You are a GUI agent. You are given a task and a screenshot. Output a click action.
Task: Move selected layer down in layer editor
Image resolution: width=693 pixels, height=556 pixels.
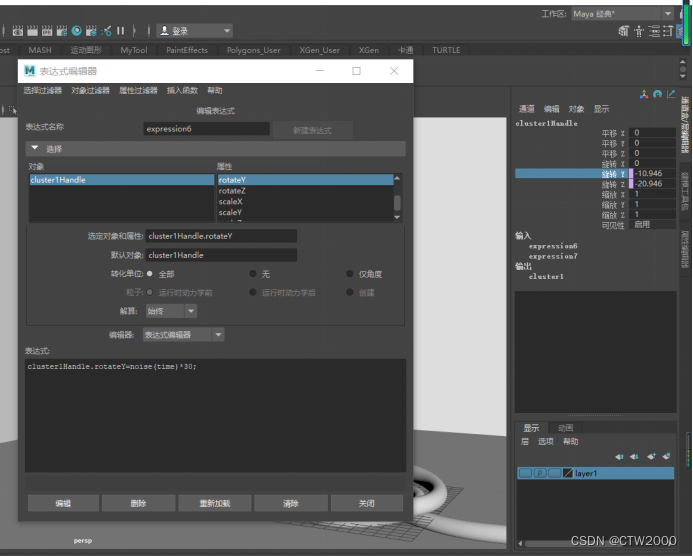(635, 457)
